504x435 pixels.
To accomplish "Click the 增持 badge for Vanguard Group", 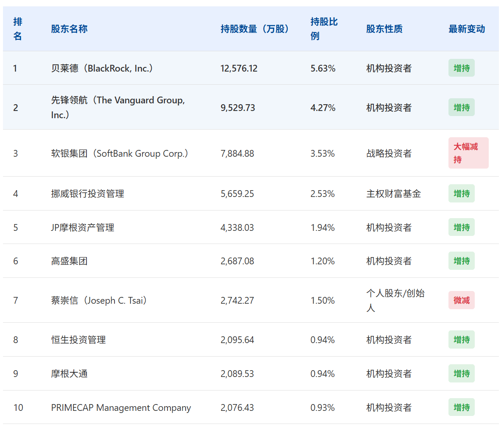I will (x=461, y=108).
